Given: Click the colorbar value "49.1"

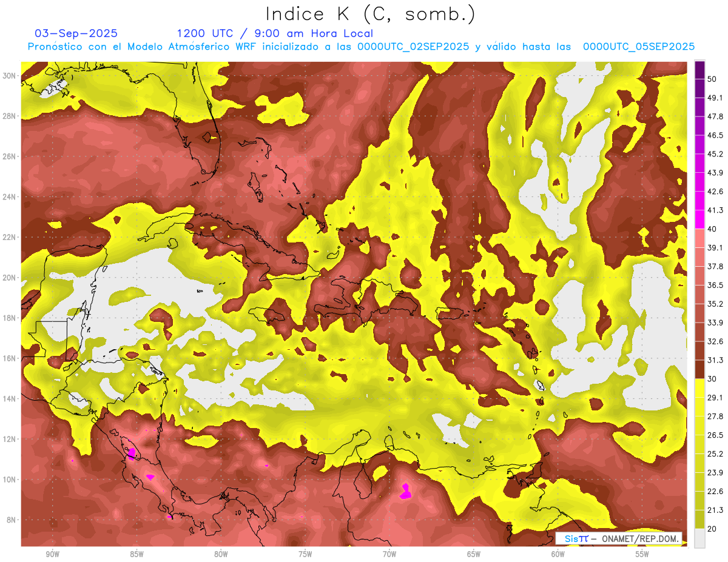Looking at the screenshot, I should point(715,98).
